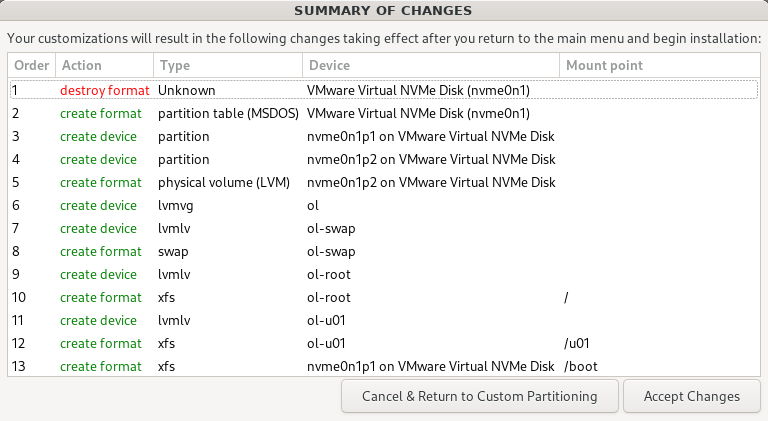Click the Type column header
The width and height of the screenshot is (768, 421).
tap(227, 65)
